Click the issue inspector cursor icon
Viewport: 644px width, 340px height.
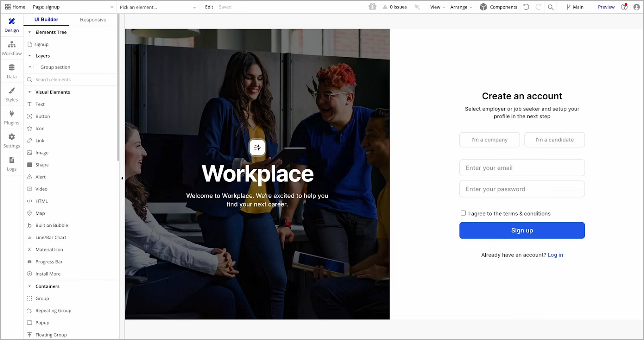pos(417,7)
